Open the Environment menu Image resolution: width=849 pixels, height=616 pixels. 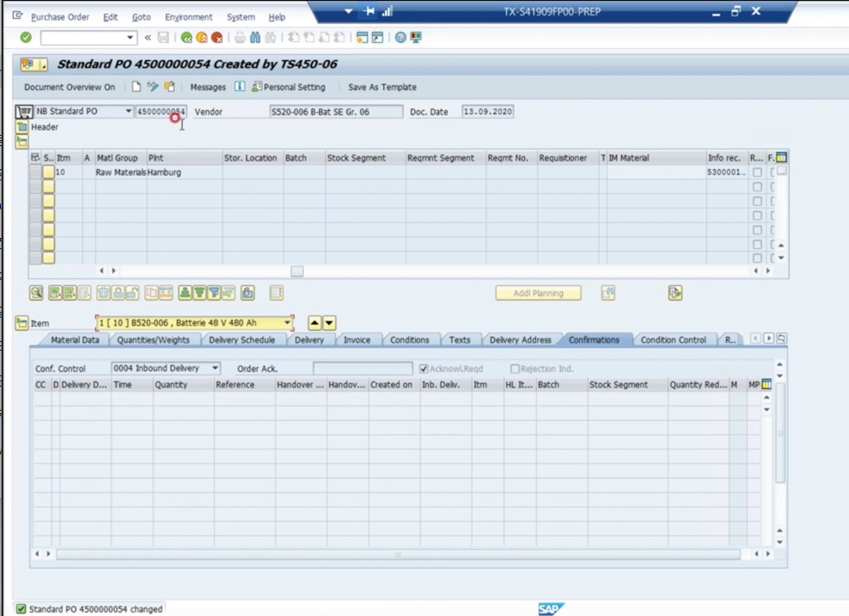(188, 17)
